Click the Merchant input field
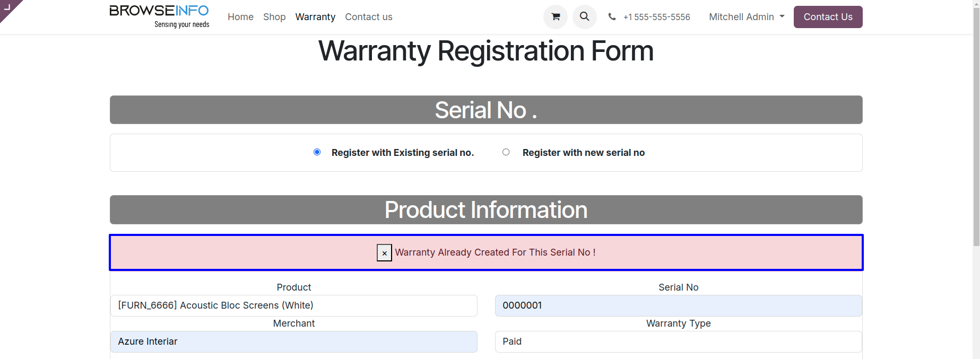Viewport: 980px width, 359px height. (293, 342)
